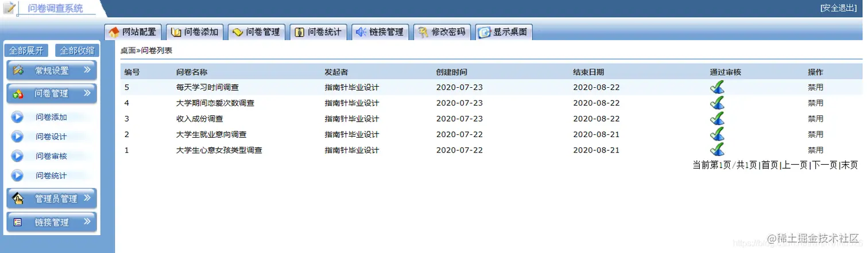Click survey name 大学期间恋爱次数调查
The image size is (868, 253).
(215, 103)
